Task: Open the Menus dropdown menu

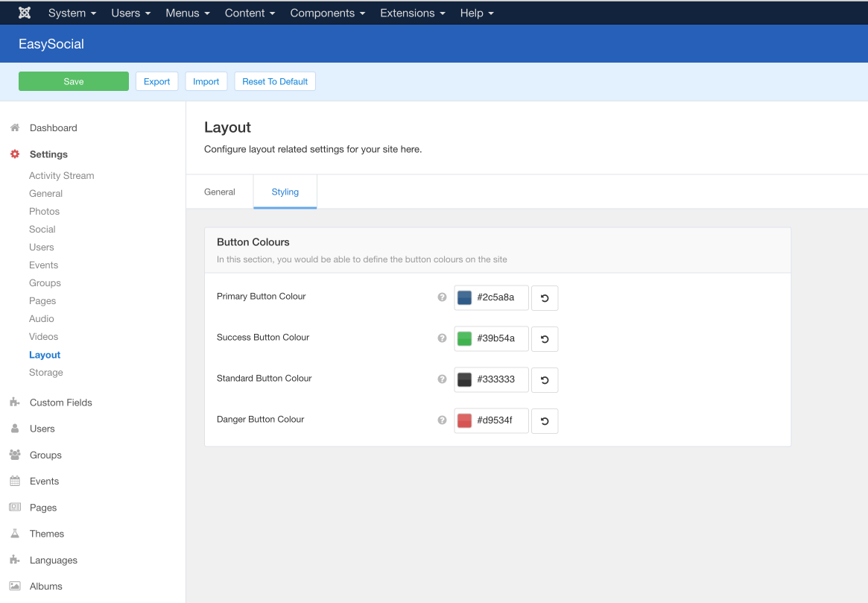Action: tap(188, 13)
